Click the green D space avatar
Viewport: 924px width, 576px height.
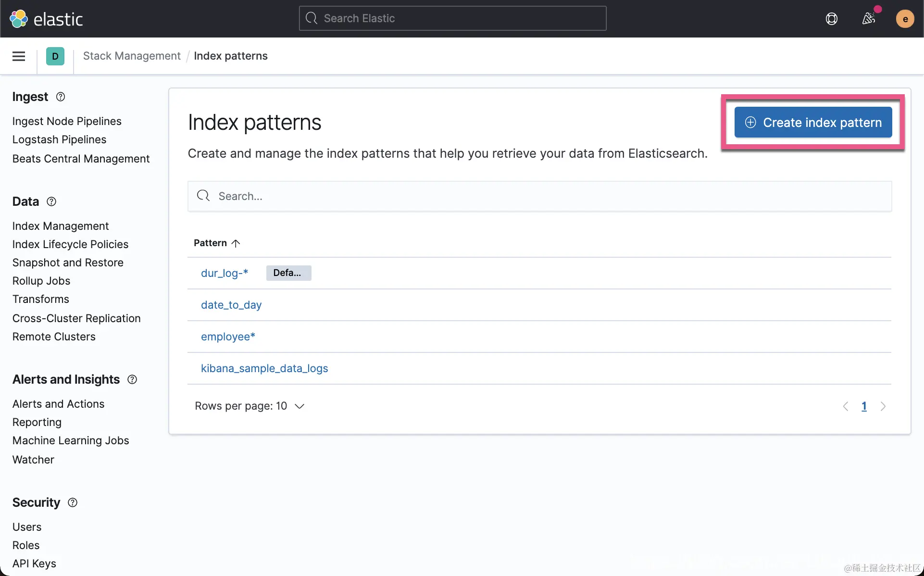55,56
